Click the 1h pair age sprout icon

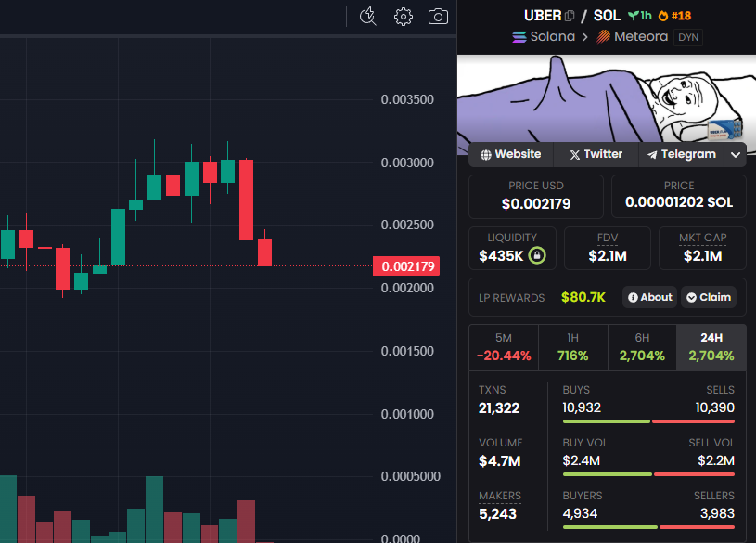(633, 16)
